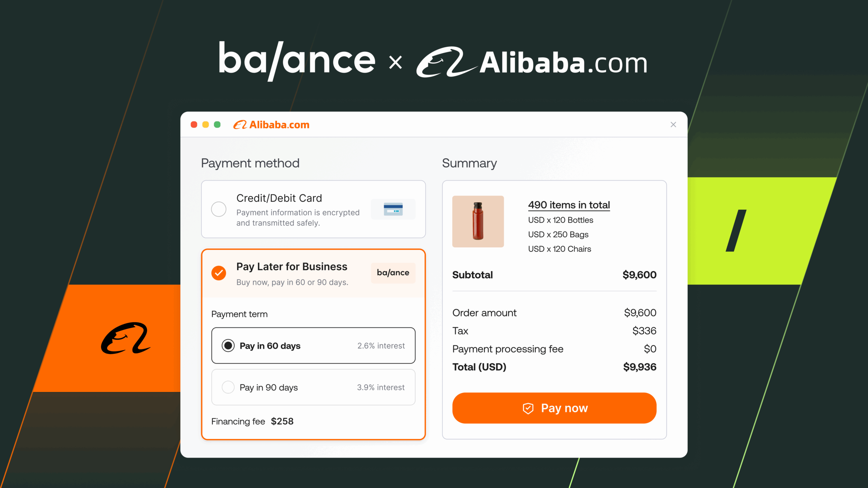Dismiss the checkout dialog with the X

pos(673,124)
